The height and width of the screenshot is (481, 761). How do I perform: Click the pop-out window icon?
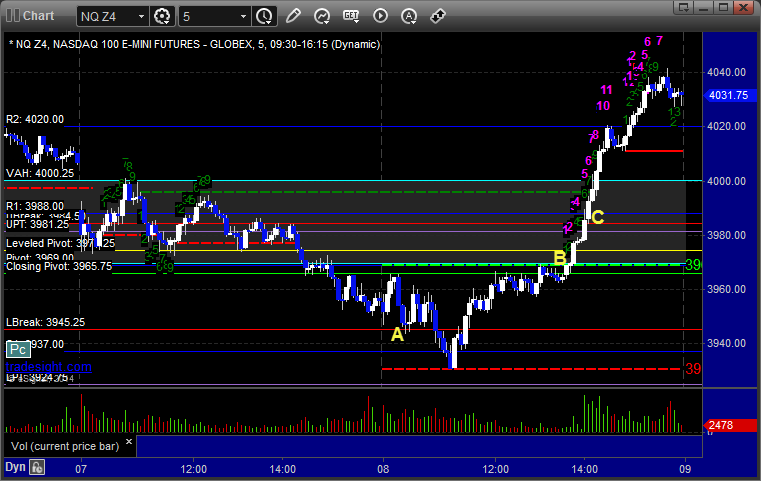[684, 7]
